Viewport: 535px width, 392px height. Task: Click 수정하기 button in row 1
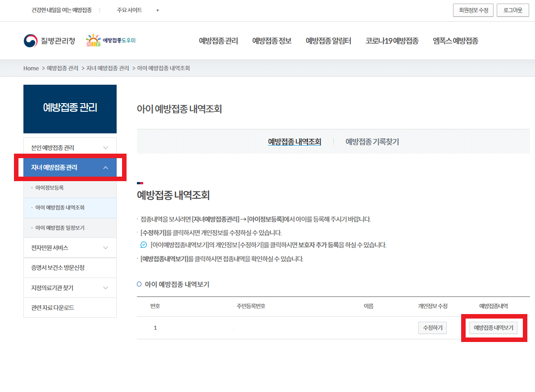point(433,328)
